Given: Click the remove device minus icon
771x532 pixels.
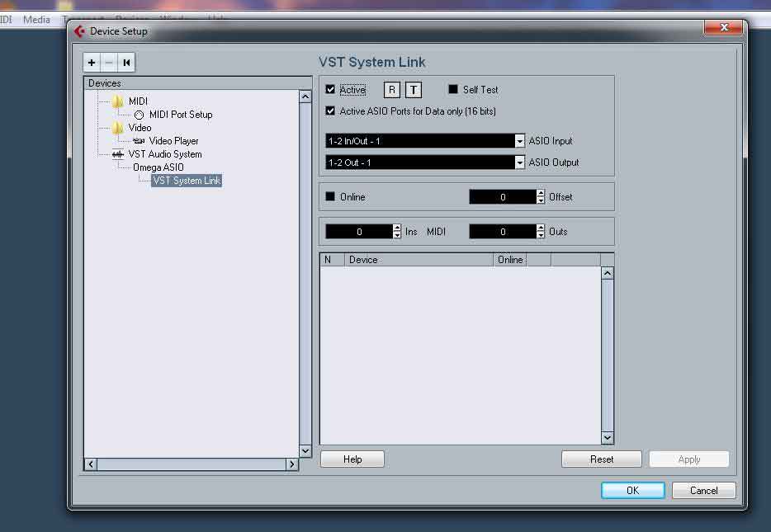Looking at the screenshot, I should coord(109,63).
